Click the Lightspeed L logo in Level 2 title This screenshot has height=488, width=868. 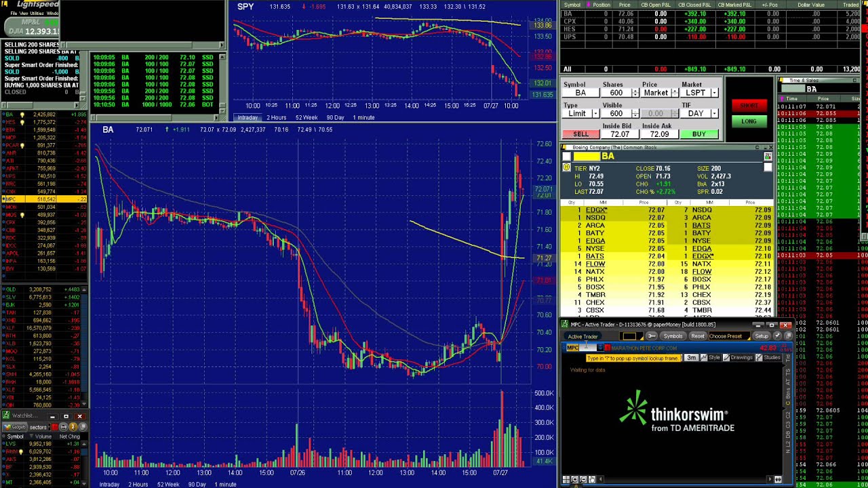click(x=564, y=146)
